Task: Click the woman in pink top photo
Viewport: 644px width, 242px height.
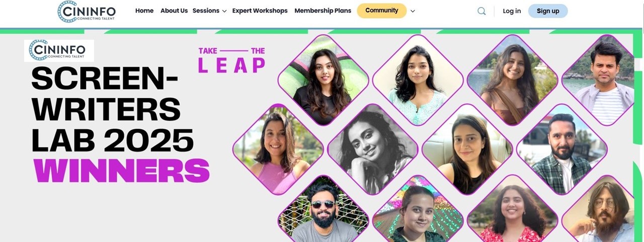Action: [x=278, y=149]
